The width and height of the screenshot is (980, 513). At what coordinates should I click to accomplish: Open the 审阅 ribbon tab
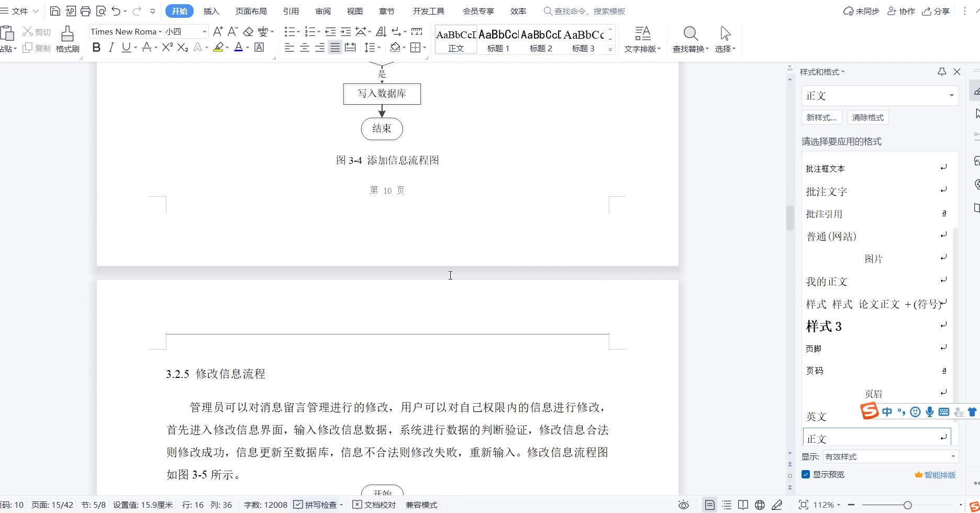tap(323, 11)
